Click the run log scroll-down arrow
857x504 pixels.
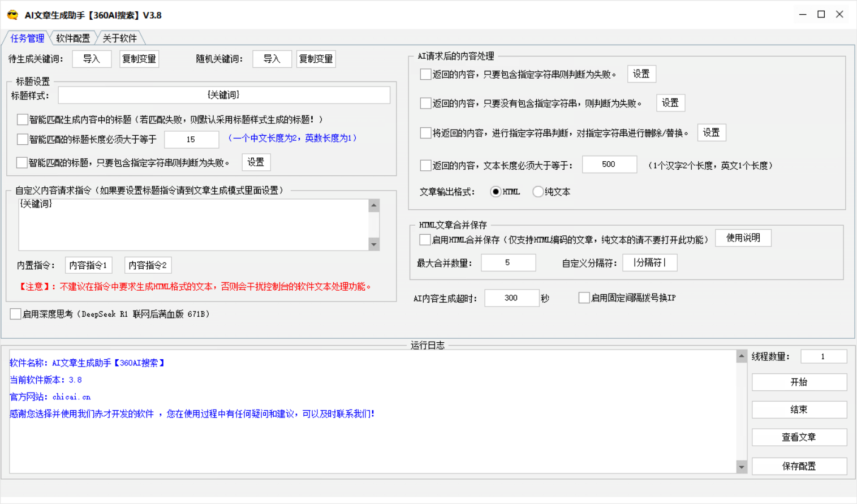click(x=742, y=467)
